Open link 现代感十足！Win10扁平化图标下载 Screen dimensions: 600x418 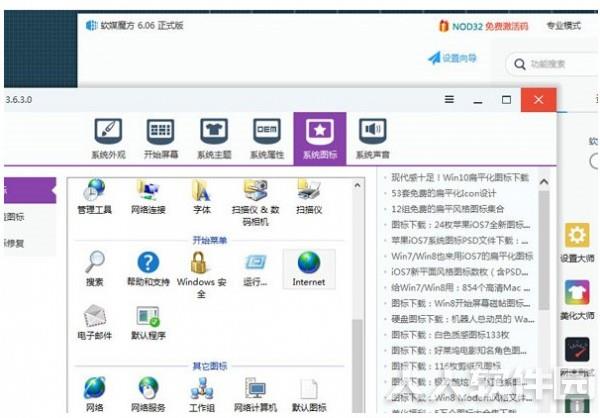pyautogui.click(x=460, y=178)
